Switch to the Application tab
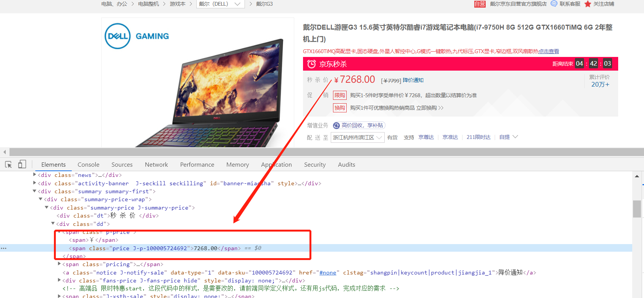 pyautogui.click(x=276, y=164)
